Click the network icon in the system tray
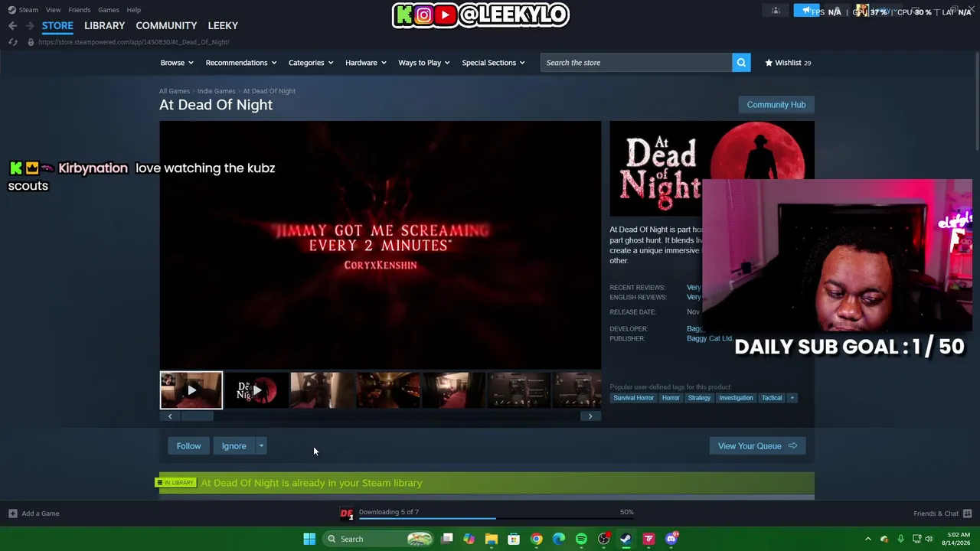Screen dimensions: 980x551 click(x=916, y=539)
